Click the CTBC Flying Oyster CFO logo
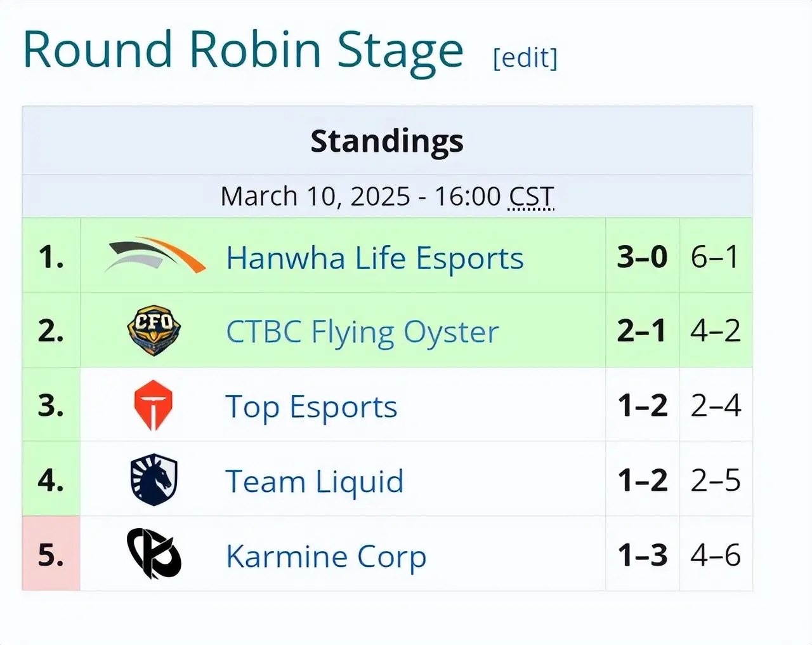The image size is (812, 645). [x=154, y=330]
